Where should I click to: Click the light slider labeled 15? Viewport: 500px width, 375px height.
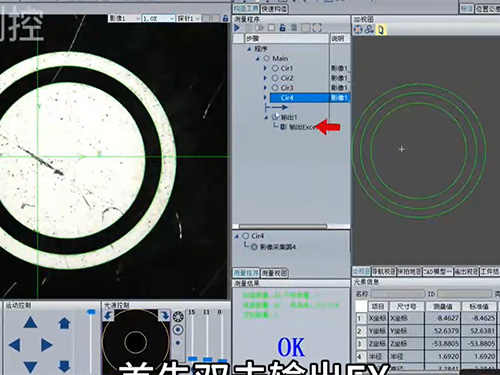(192, 359)
